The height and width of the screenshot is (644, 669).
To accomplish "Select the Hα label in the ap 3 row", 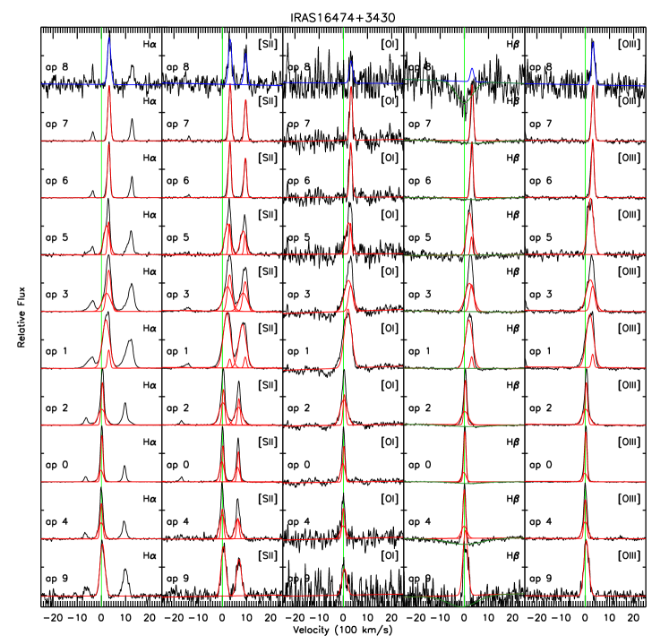I will 150,271.
